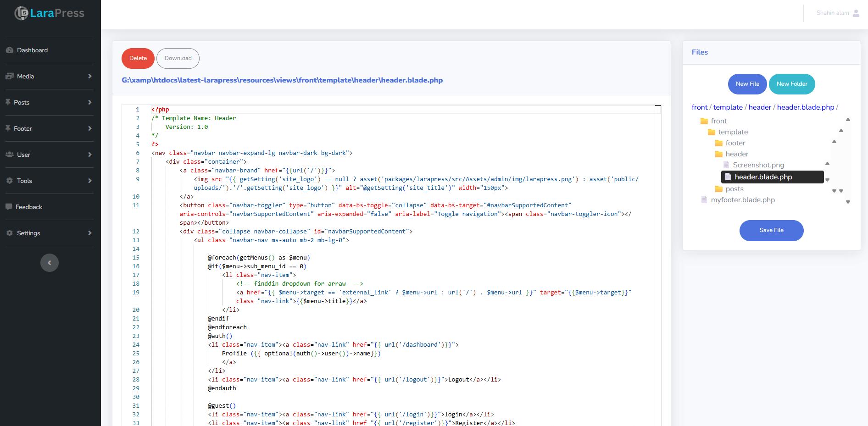Select the Feedback speech-bubble icon
Screen dimensions: 868x426
tap(9, 207)
